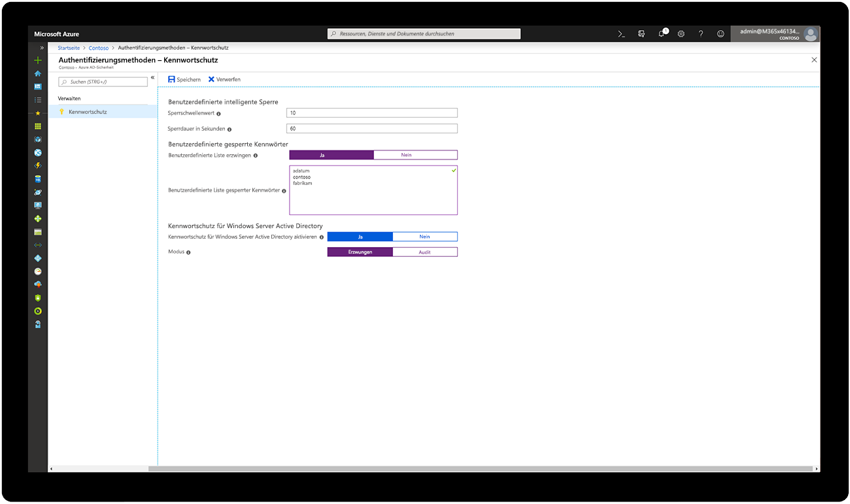Go to Startseite breadcrumb link
This screenshot has height=504, width=850.
[69, 48]
